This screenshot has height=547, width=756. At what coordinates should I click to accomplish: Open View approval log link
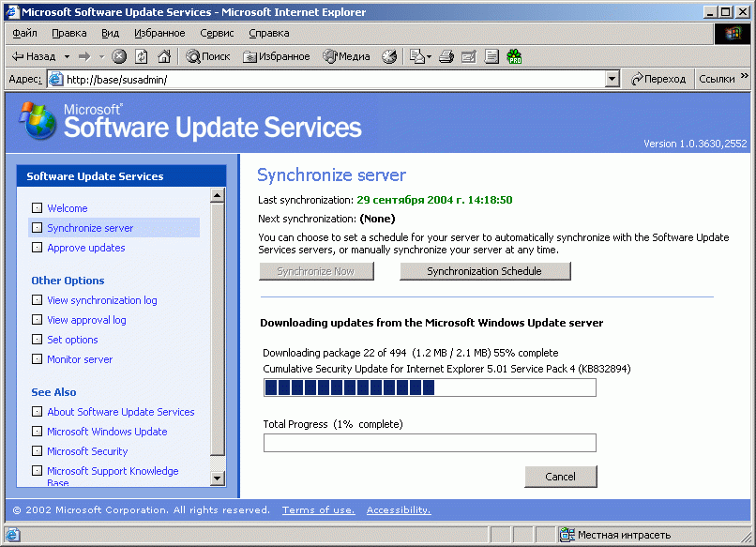87,320
